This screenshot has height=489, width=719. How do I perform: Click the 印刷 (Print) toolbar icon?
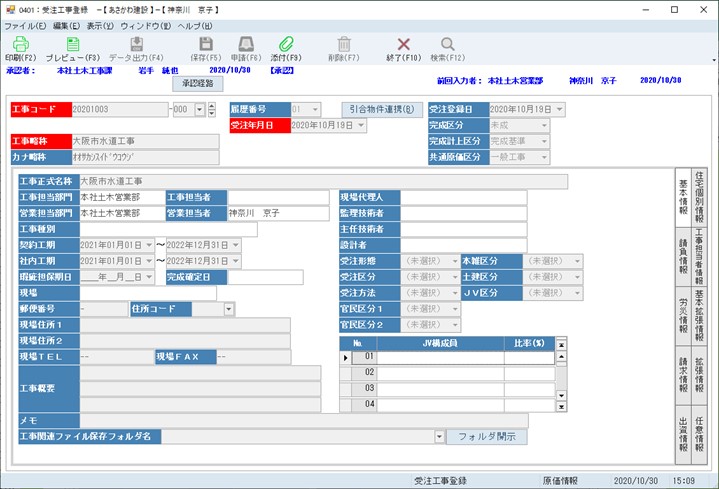coord(20,44)
